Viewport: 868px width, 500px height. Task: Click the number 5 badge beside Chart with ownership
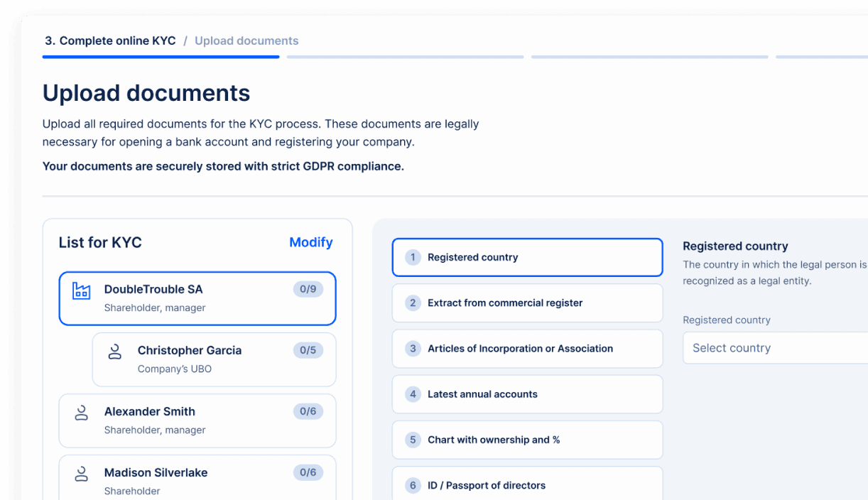pos(413,440)
